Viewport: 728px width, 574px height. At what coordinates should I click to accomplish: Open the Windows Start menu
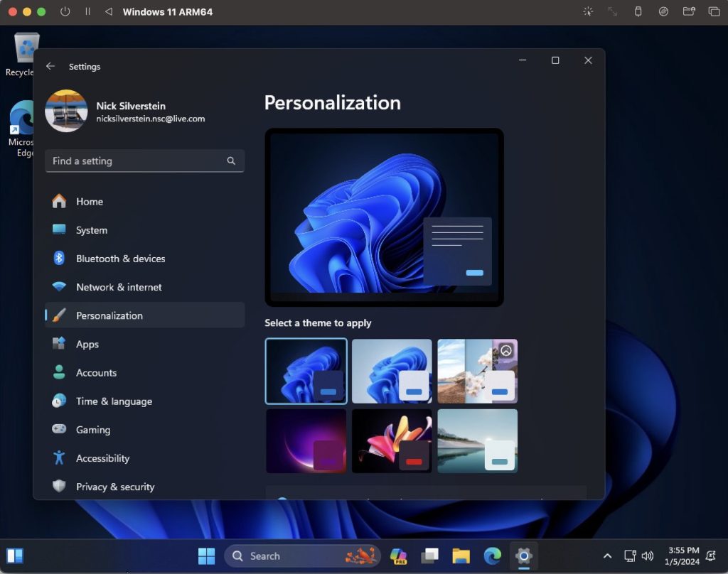point(207,556)
